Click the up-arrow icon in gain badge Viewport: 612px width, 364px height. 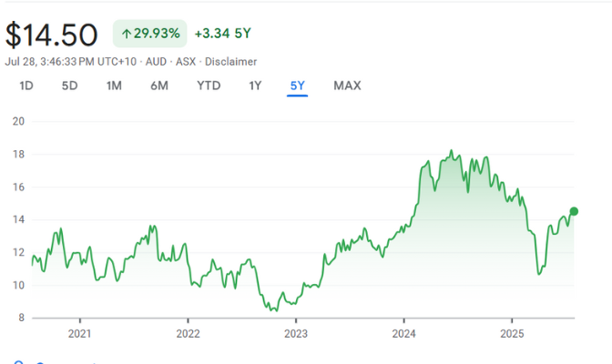[x=126, y=34]
